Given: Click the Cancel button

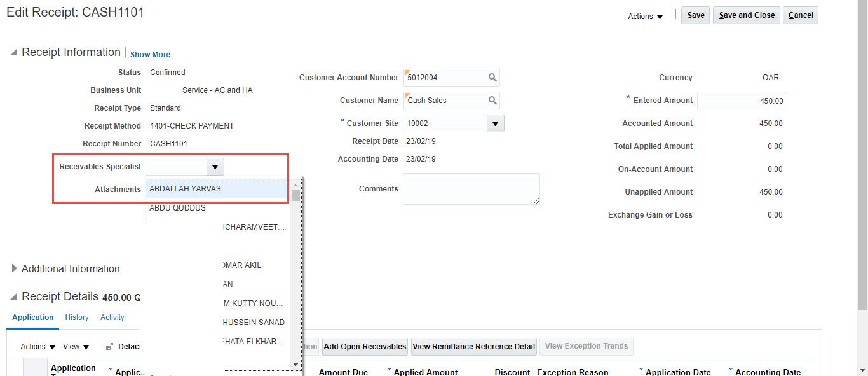Looking at the screenshot, I should (801, 15).
